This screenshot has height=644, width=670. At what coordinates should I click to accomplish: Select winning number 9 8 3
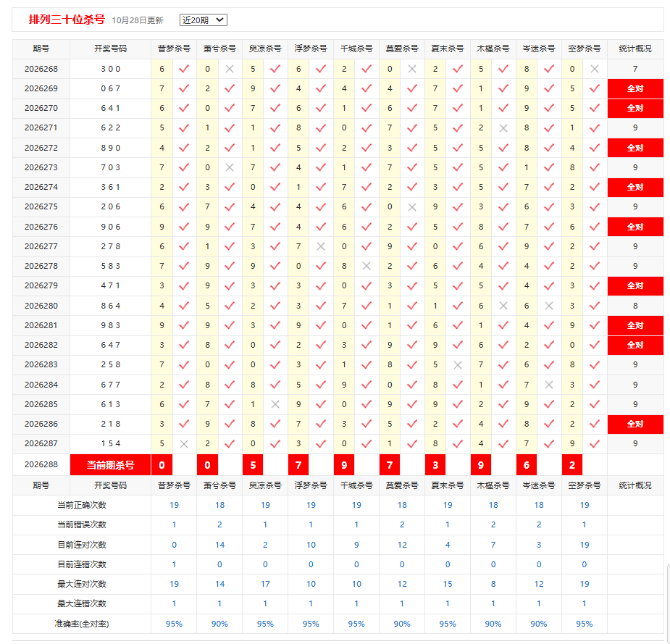(x=111, y=326)
